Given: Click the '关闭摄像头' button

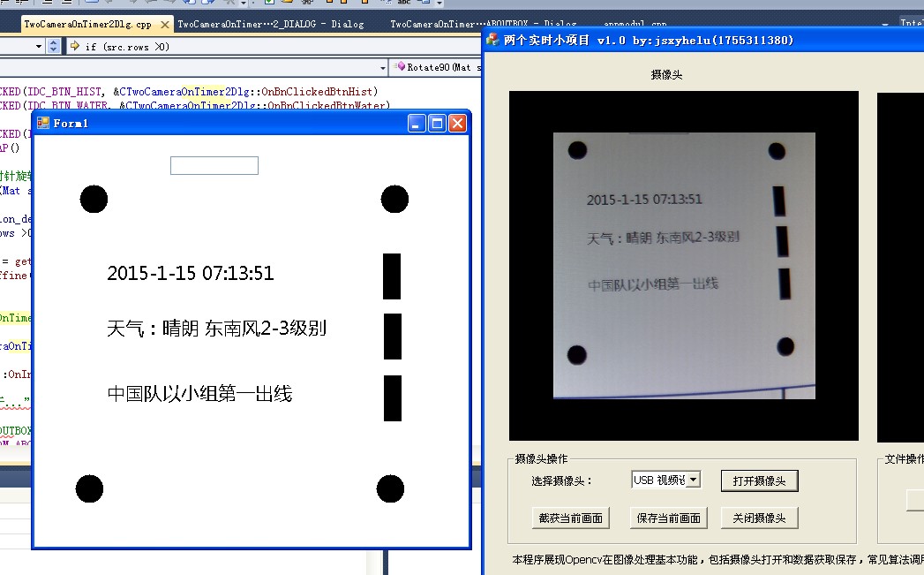Looking at the screenshot, I should [x=760, y=518].
